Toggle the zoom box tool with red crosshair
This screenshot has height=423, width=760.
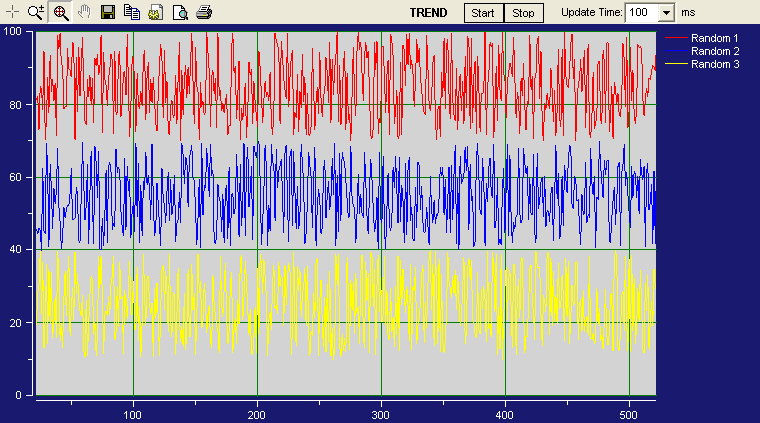point(60,13)
